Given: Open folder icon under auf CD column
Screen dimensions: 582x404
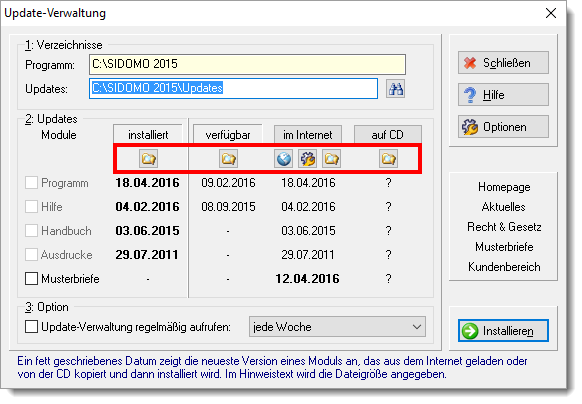Looking at the screenshot, I should (x=389, y=159).
